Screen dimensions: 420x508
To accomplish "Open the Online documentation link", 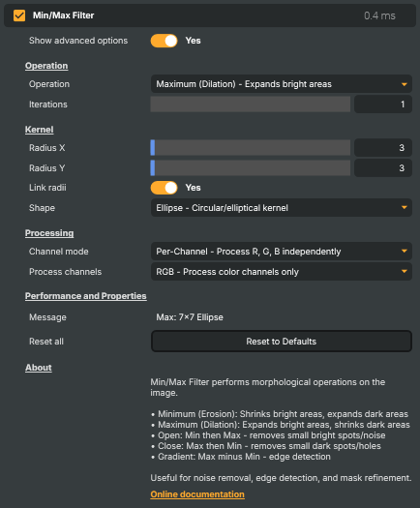I will pos(197,494).
